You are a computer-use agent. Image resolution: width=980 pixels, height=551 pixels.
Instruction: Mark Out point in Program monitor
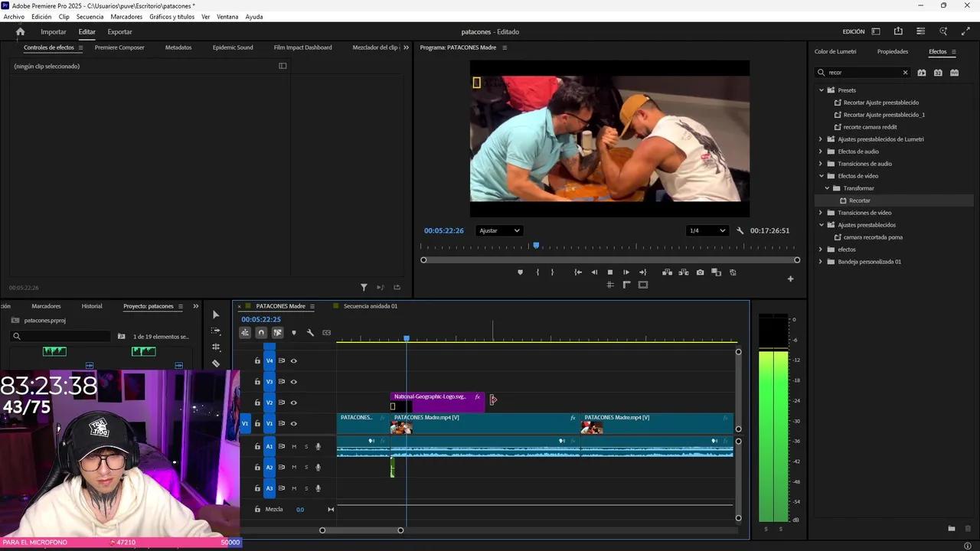[x=552, y=272]
